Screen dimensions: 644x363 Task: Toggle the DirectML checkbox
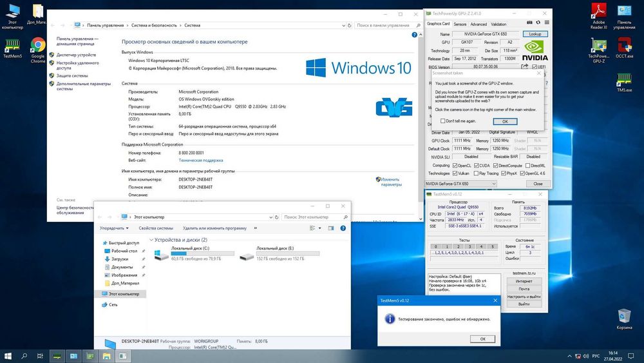pyautogui.click(x=527, y=166)
